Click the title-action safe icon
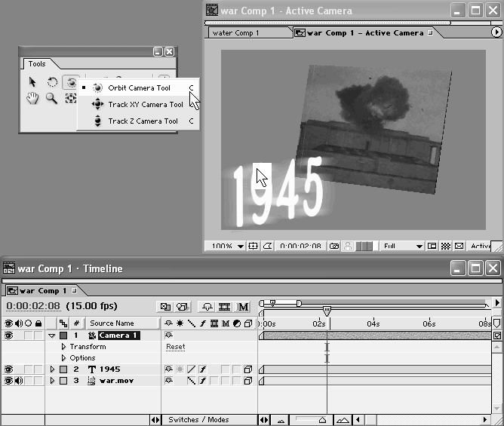Screen dimensions: 504x426 (x=254, y=246)
